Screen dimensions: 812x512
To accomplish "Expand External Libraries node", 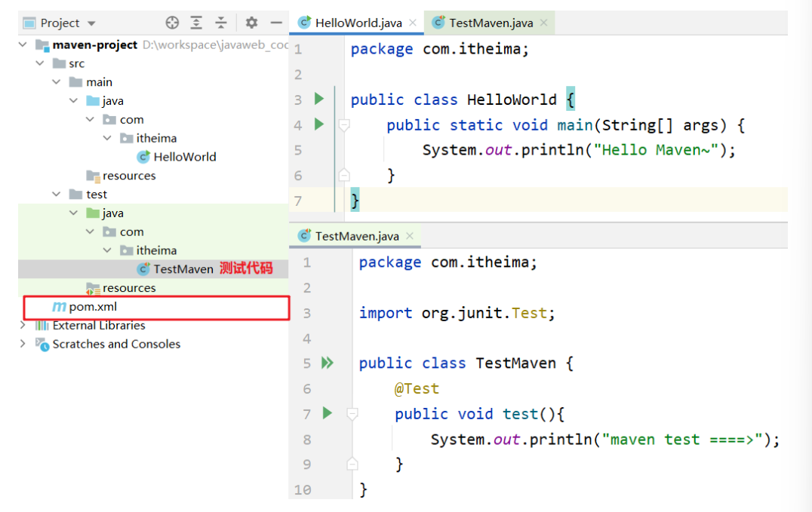I will pos(23,325).
